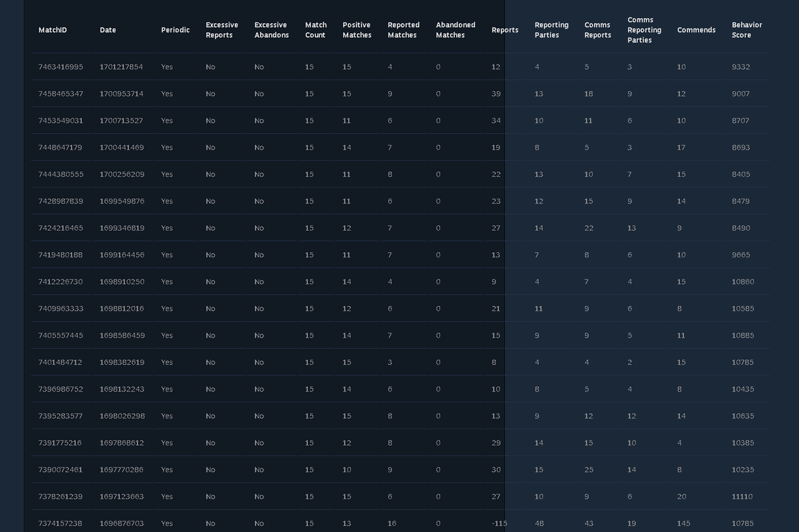Click date value 1701217854
This screenshot has width=799, height=532.
(x=122, y=67)
